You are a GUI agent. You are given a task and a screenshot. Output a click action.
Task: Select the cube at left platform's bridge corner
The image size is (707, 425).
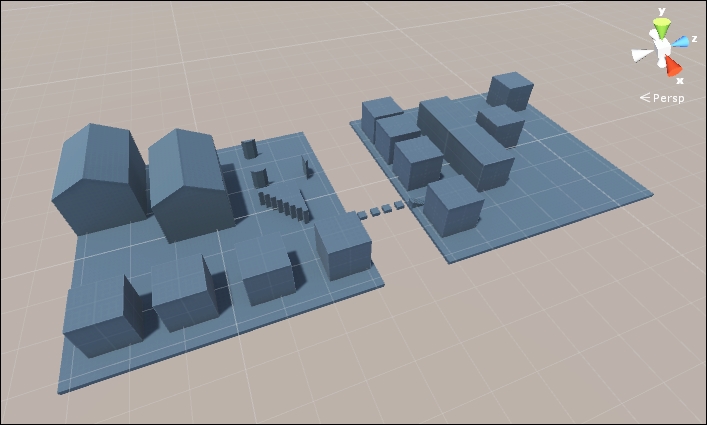344,246
